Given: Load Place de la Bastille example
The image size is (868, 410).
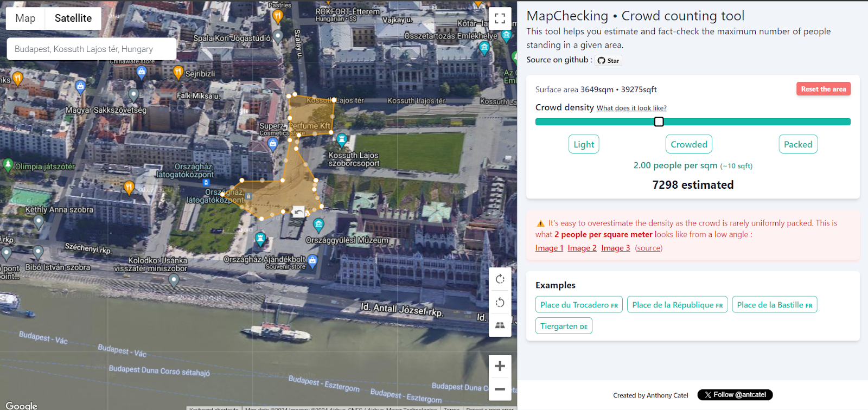Looking at the screenshot, I should point(775,305).
